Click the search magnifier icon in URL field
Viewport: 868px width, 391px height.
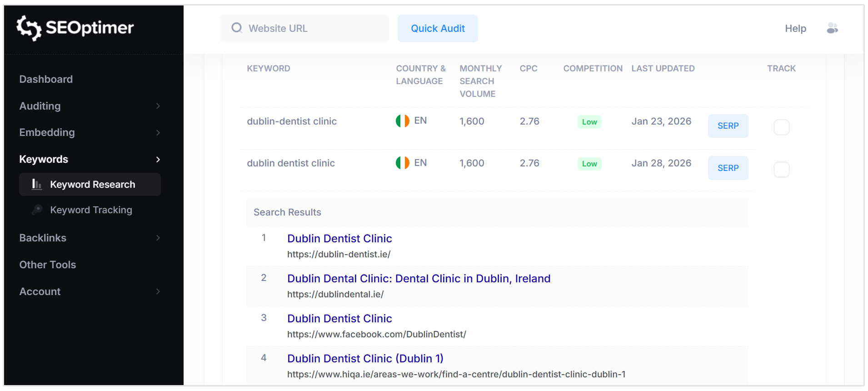click(x=237, y=28)
